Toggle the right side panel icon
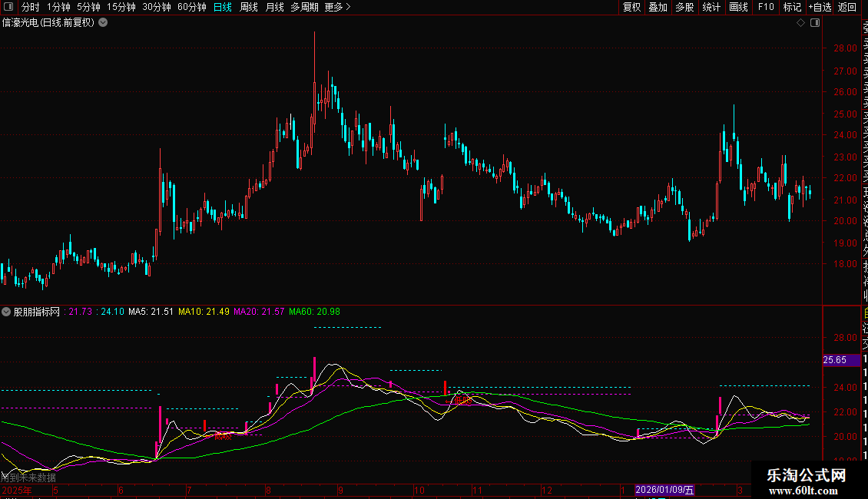The image size is (868, 499). [815, 23]
